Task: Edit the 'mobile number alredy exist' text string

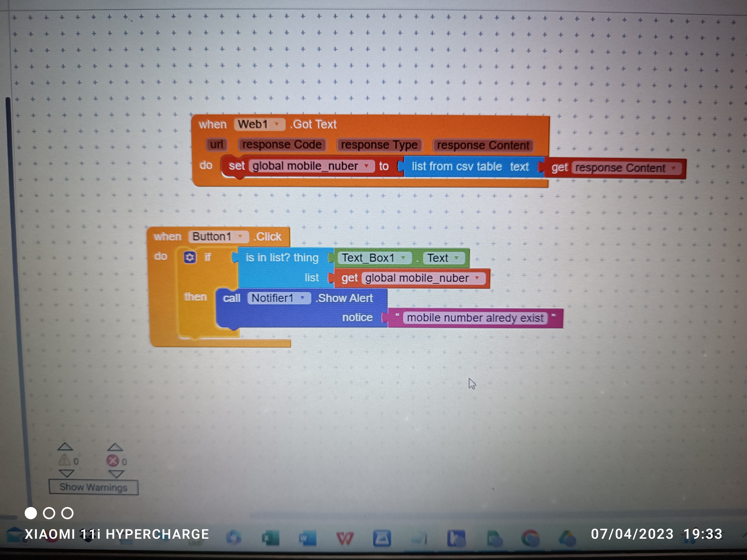Action: [475, 318]
